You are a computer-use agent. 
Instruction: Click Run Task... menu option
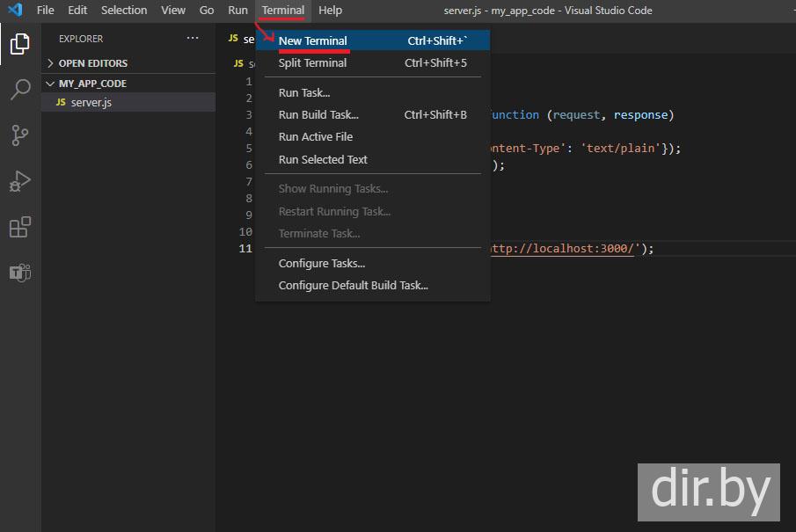click(x=304, y=92)
